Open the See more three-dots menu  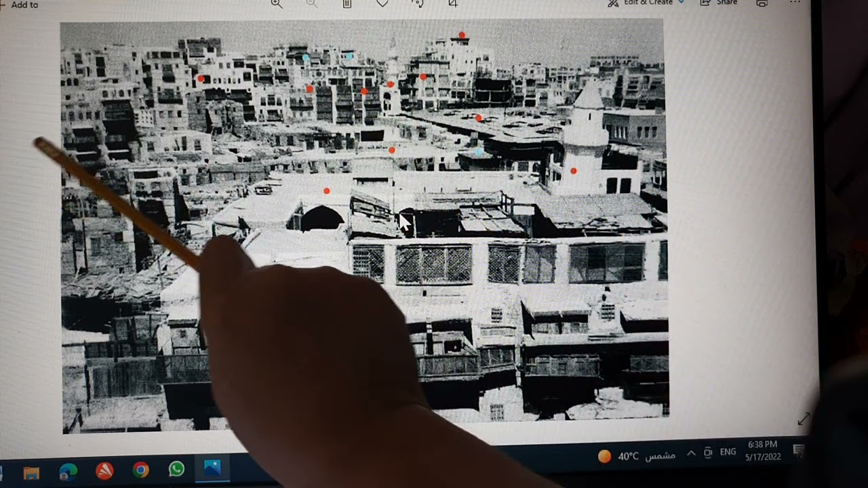pos(795,3)
